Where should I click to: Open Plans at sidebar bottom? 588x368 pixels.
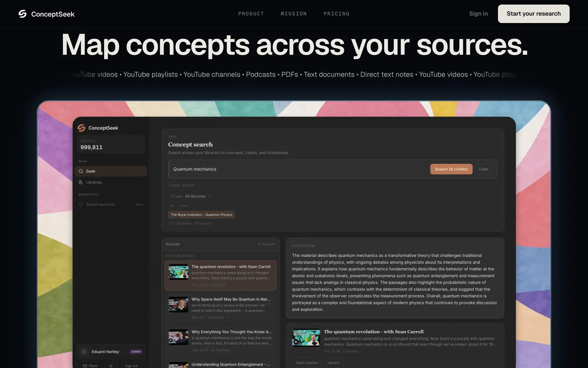click(x=90, y=365)
